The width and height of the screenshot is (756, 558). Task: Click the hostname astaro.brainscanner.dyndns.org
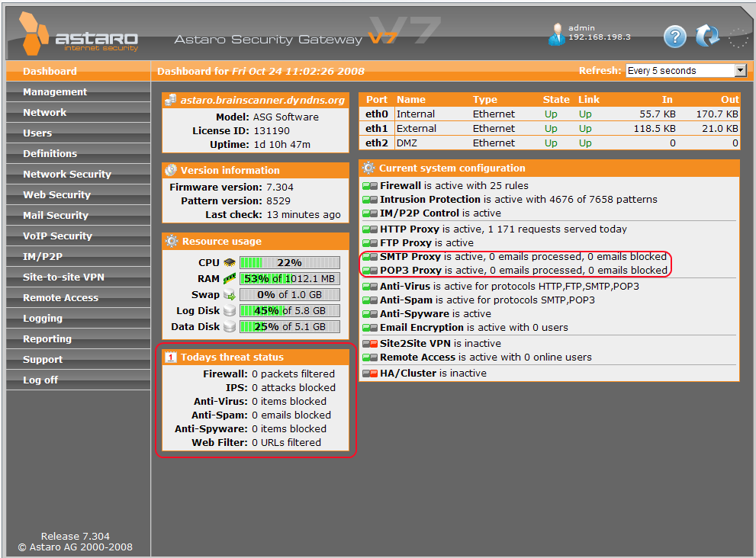[262, 100]
